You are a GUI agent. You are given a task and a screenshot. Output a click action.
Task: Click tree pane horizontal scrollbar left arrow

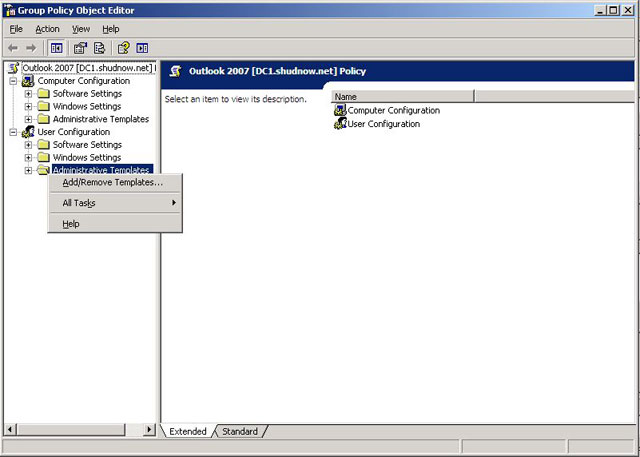click(10, 429)
